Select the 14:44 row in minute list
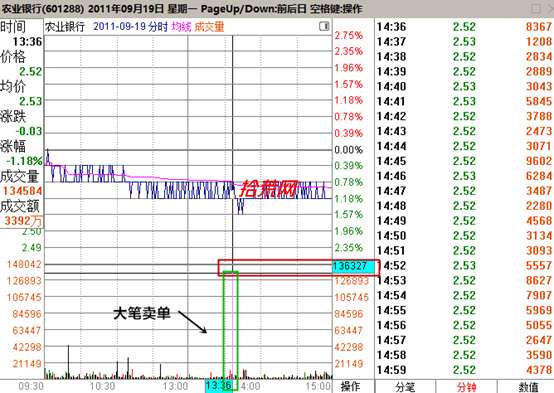 464,146
